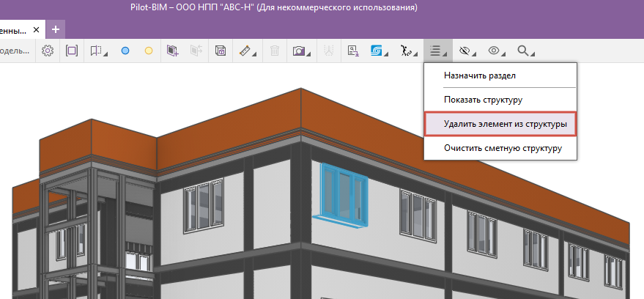The image size is (644, 299).
Task: Close the current document tab
Action: coord(36,30)
